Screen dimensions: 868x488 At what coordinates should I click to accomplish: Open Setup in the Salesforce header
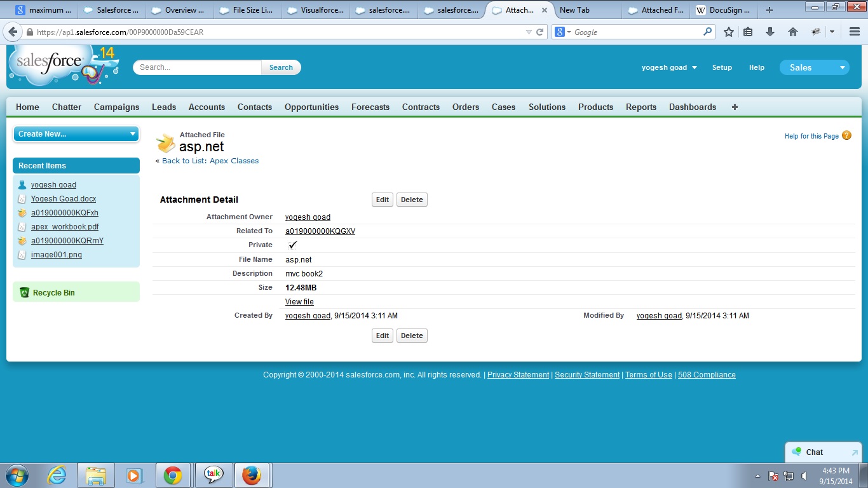click(722, 67)
